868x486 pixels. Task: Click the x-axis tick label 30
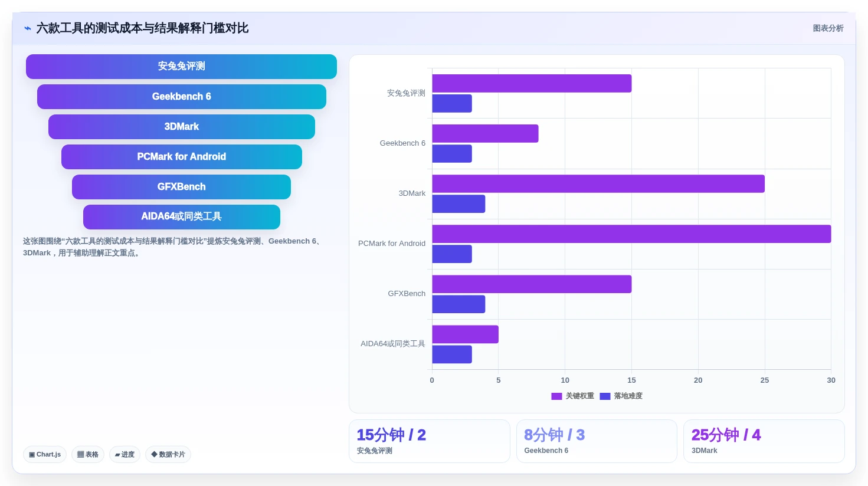tap(831, 380)
